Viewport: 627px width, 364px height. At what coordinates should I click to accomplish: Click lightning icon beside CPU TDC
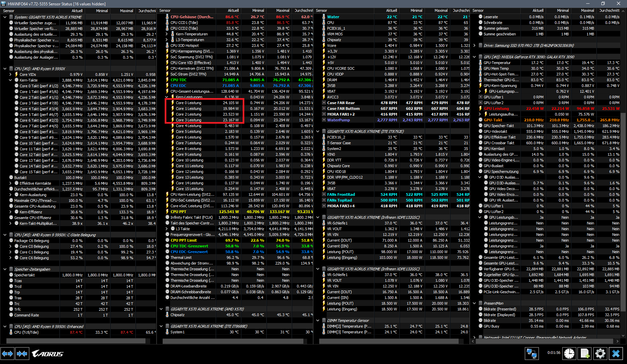(x=167, y=80)
